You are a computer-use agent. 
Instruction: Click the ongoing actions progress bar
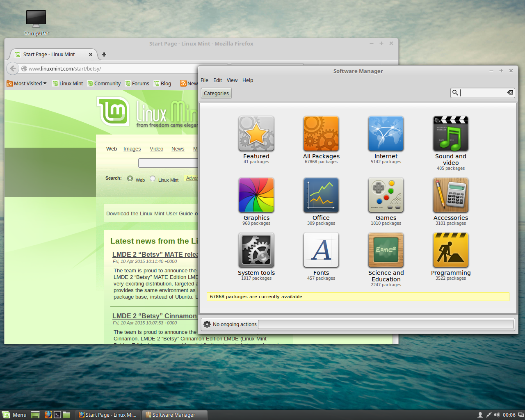(x=386, y=324)
